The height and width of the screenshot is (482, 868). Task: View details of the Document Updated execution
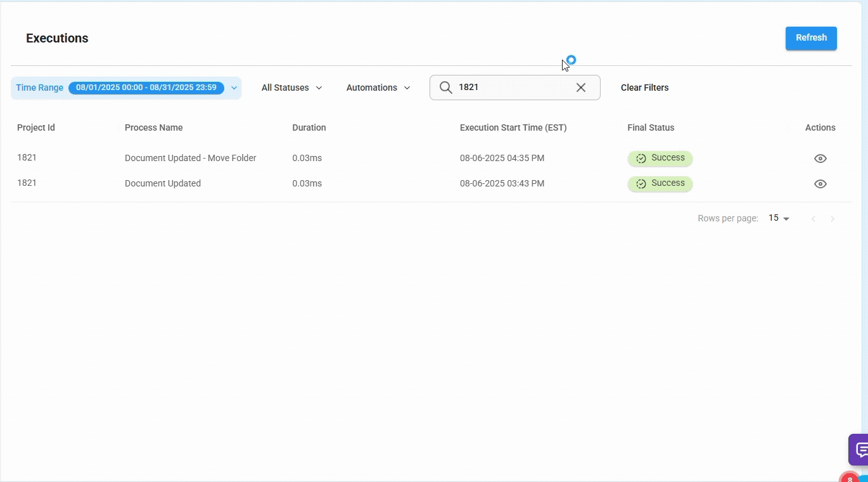(820, 183)
